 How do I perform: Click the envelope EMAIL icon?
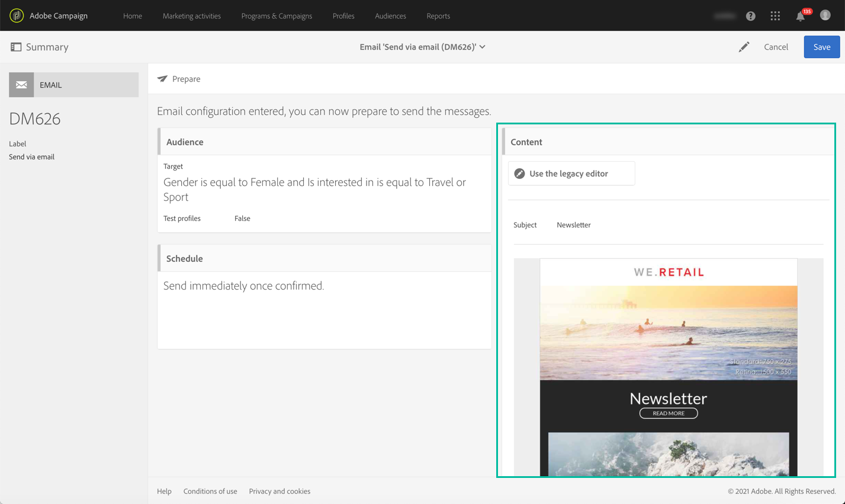pyautogui.click(x=21, y=85)
